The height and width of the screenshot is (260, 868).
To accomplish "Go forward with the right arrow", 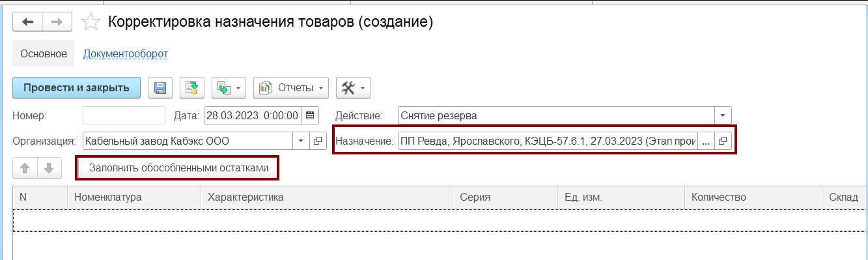I will coord(57,22).
